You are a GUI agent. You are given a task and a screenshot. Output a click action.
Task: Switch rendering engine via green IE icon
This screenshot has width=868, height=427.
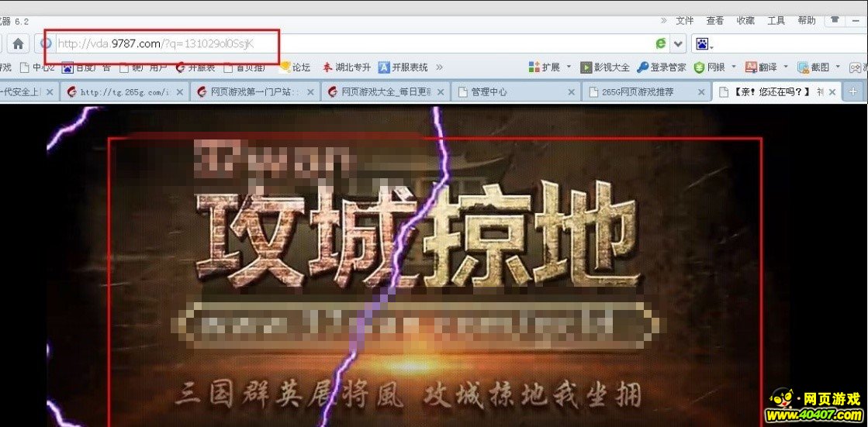click(660, 43)
